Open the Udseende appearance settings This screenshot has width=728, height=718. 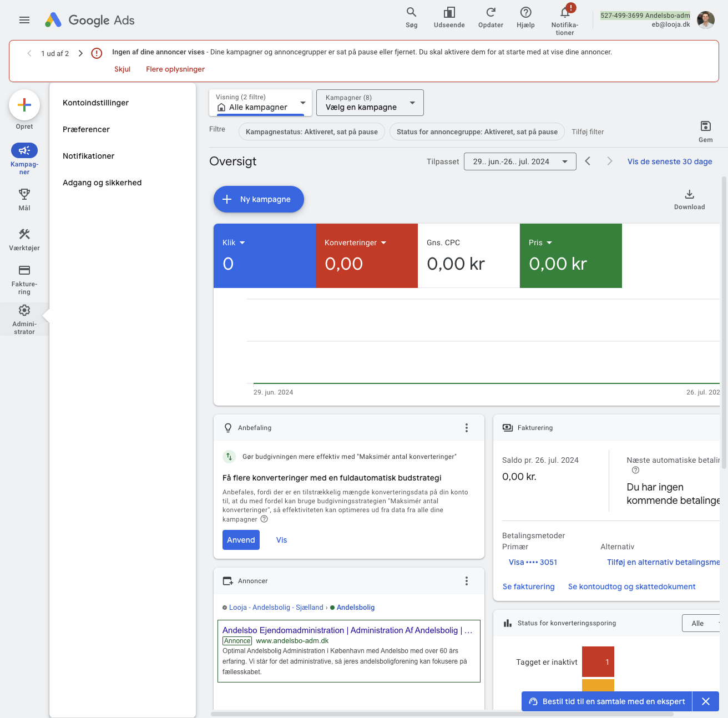pyautogui.click(x=449, y=18)
